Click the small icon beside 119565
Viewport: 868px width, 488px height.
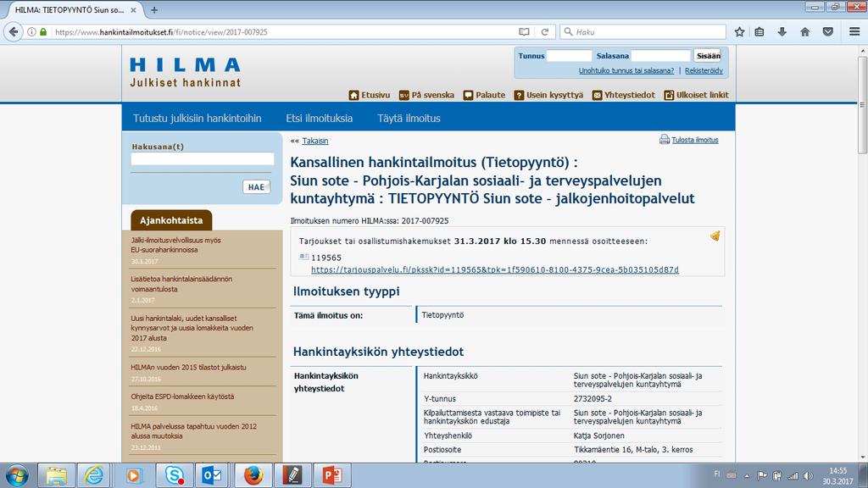[x=304, y=257]
